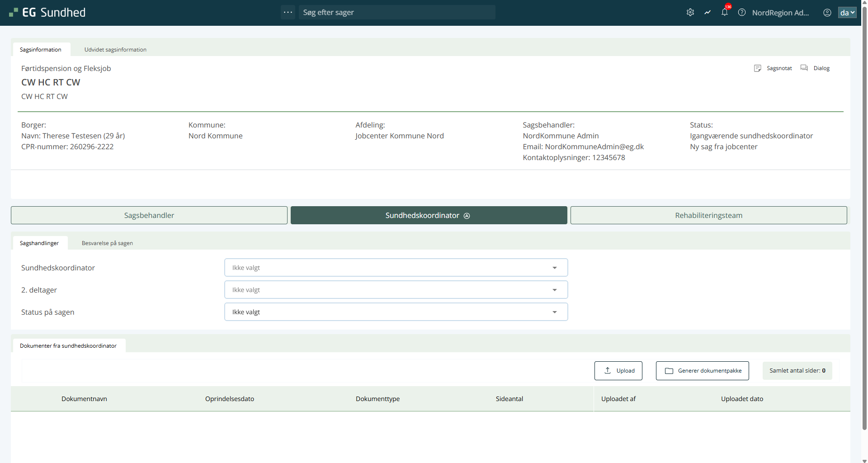Click the Søg efter sager search field
Viewport: 868px width, 463px height.
(x=396, y=13)
